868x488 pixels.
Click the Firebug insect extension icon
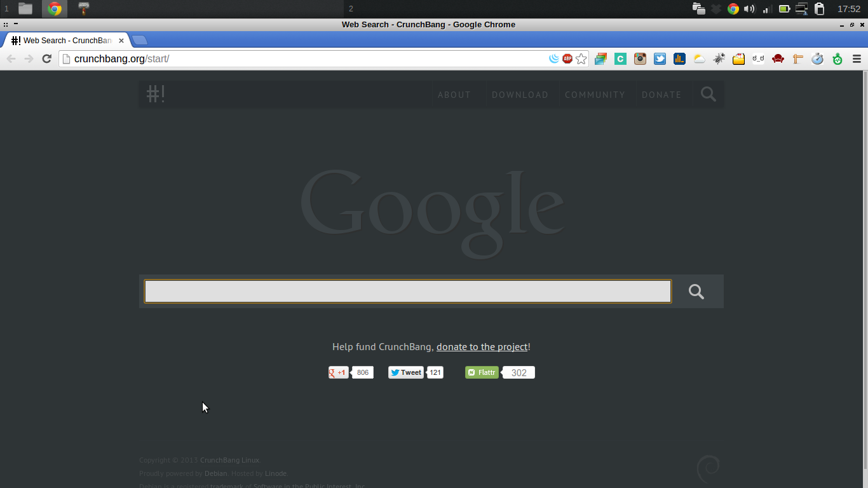point(719,58)
